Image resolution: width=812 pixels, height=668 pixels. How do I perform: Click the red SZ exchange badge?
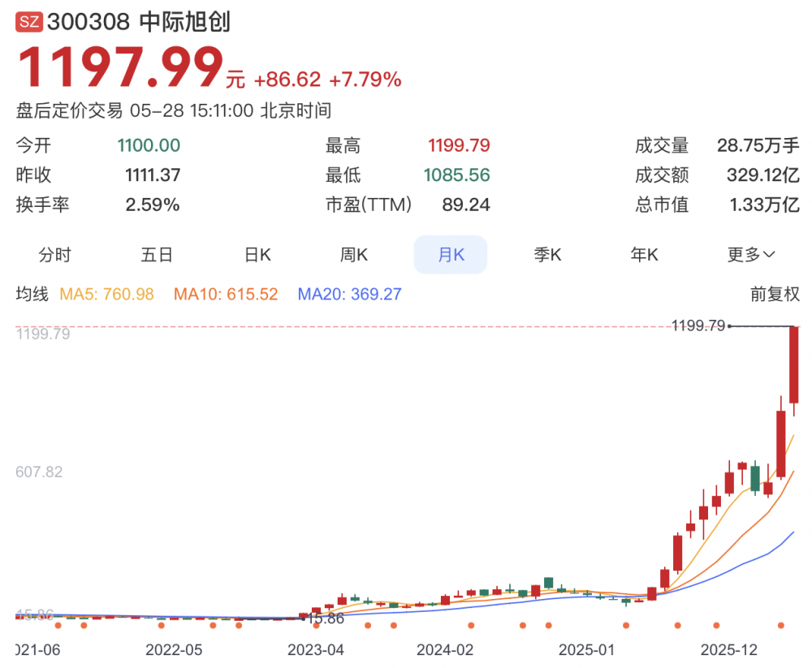click(x=29, y=22)
